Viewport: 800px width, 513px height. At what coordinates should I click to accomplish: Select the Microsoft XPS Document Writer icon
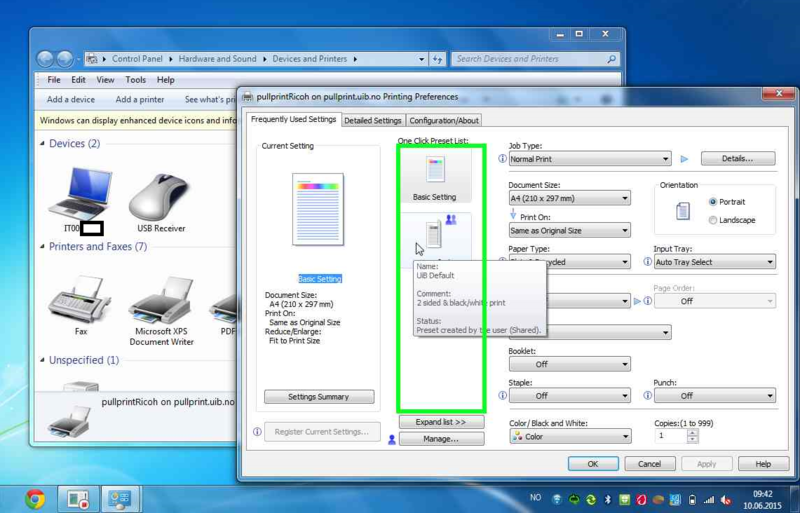[161, 300]
